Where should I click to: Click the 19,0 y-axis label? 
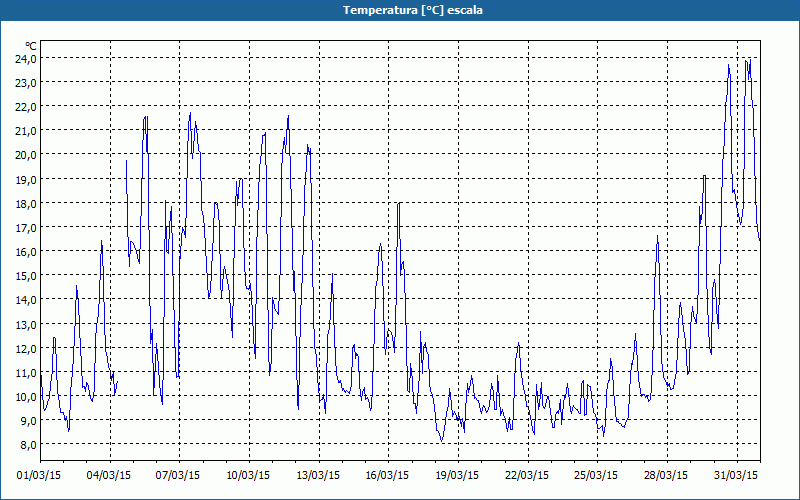(25, 180)
